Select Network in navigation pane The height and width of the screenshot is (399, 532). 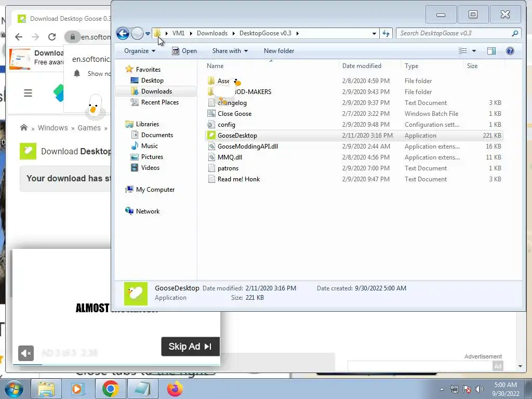[x=148, y=211]
